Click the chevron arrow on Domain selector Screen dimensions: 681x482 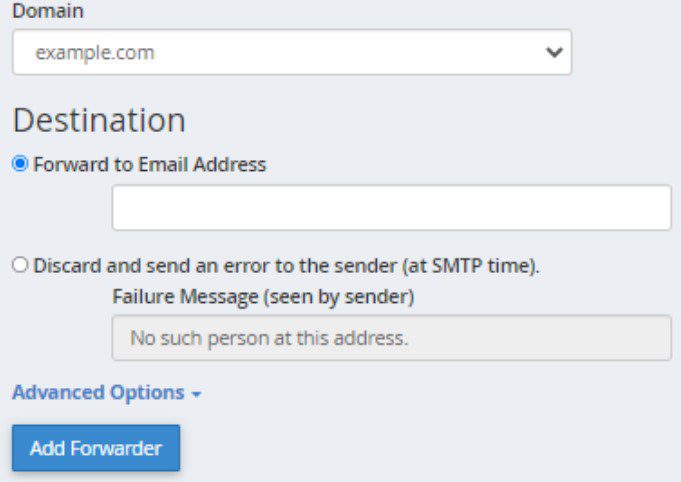click(553, 53)
